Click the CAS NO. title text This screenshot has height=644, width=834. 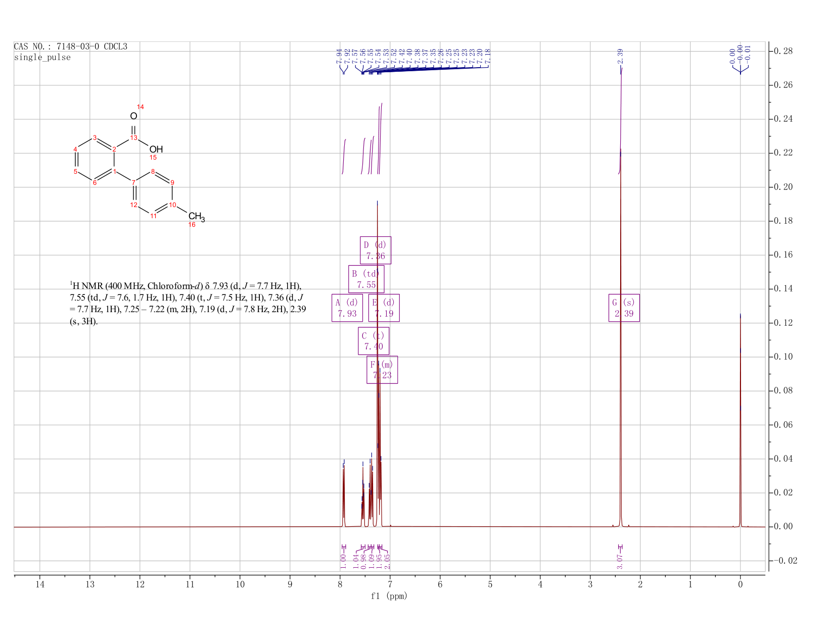(70, 46)
